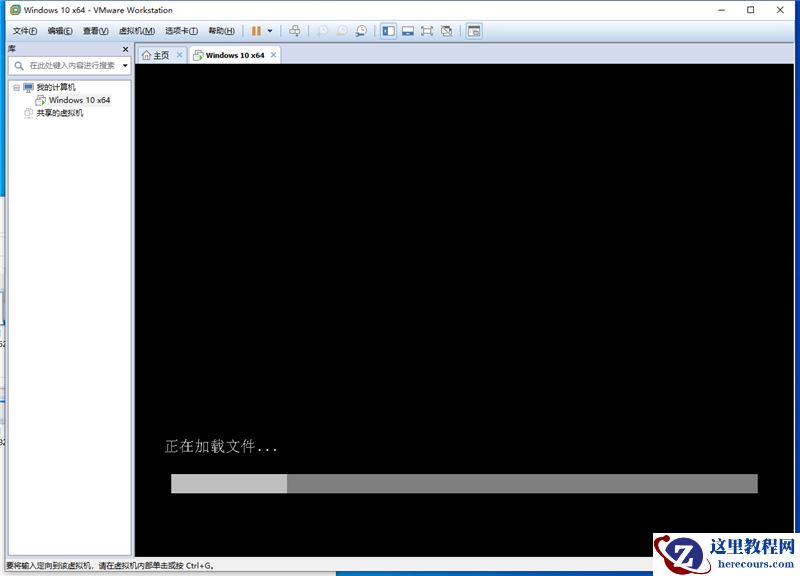Enter full screen mode via toolbar icon
The width and height of the screenshot is (800, 576).
427,31
